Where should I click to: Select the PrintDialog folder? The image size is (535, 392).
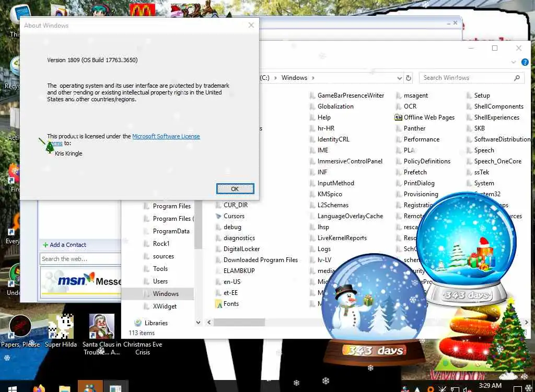click(415, 183)
